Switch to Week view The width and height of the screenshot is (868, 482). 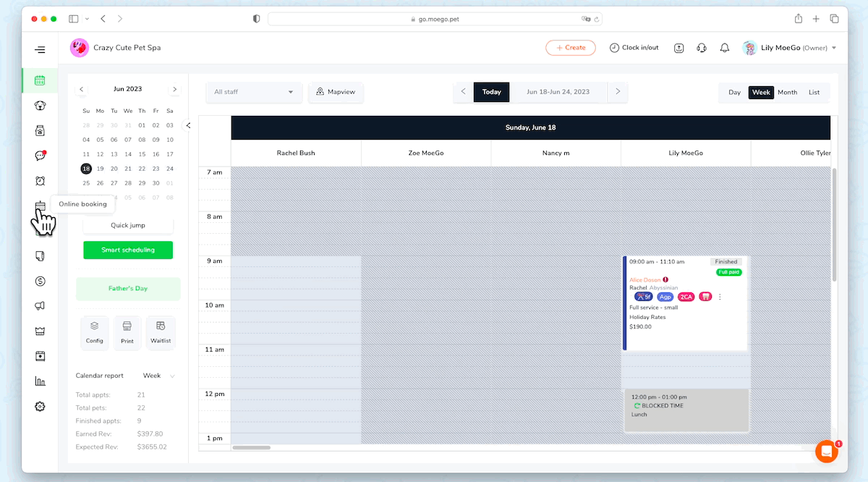pos(761,92)
